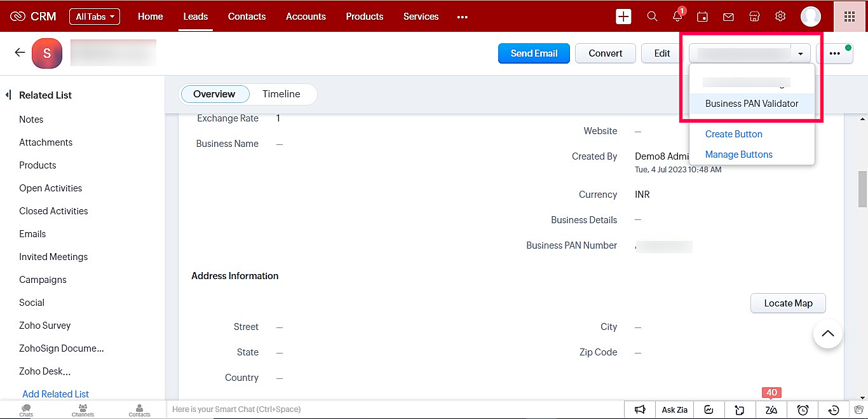Open the Zia chart insights icon
Image resolution: width=868 pixels, height=419 pixels.
(x=709, y=409)
